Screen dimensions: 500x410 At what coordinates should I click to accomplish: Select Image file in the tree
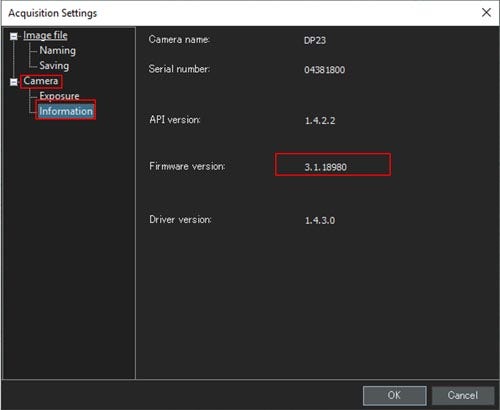pos(45,35)
